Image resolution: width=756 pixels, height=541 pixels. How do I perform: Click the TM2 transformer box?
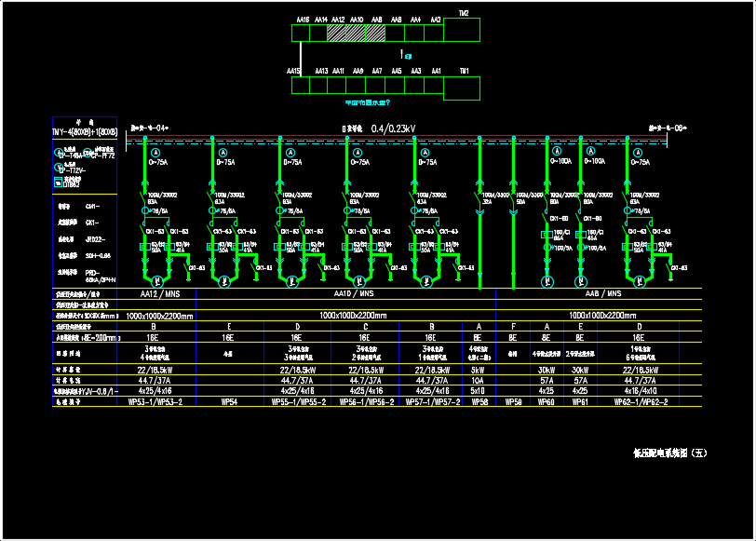tap(462, 29)
